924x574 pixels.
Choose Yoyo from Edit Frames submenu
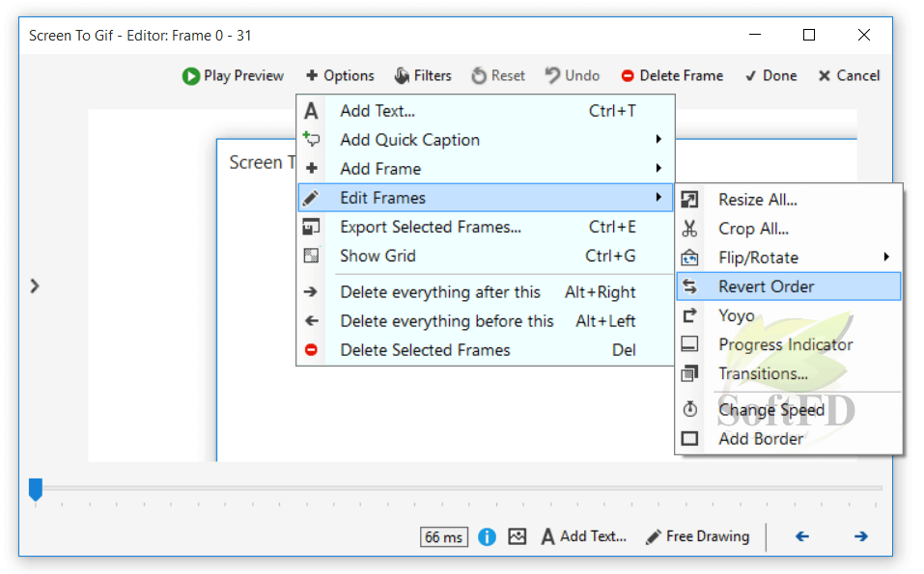[789, 315]
